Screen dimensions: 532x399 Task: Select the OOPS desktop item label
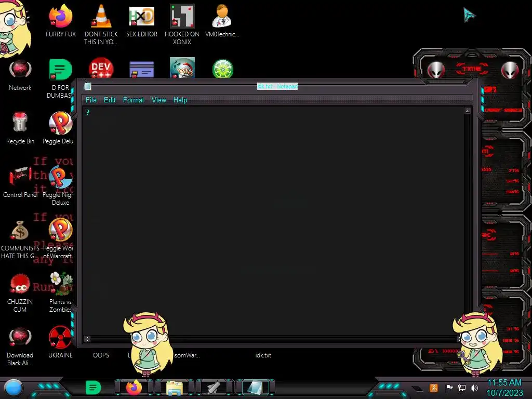click(x=101, y=355)
